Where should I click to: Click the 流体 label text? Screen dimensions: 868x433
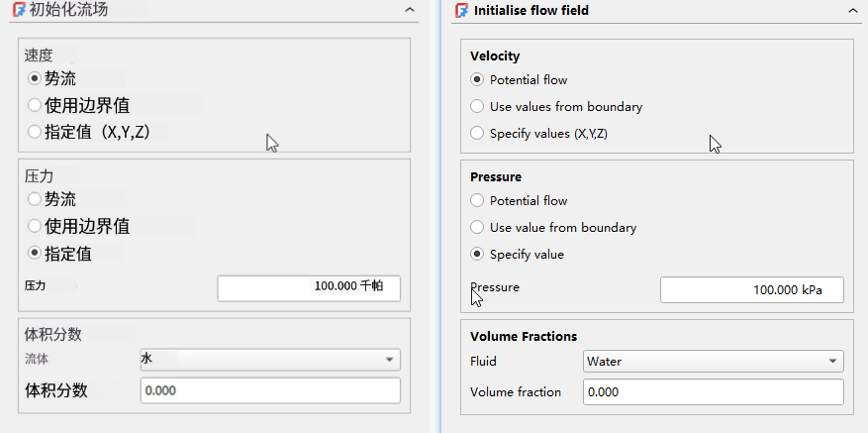point(36,360)
